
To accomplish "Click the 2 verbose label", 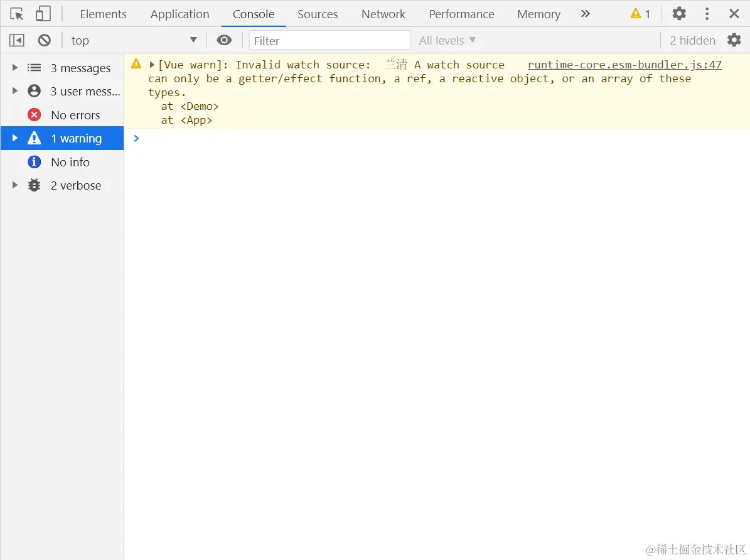I will [76, 186].
